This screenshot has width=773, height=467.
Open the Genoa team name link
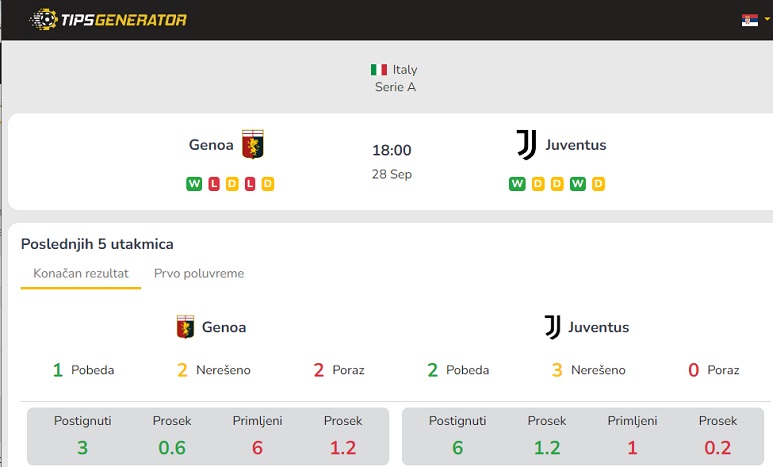point(211,144)
